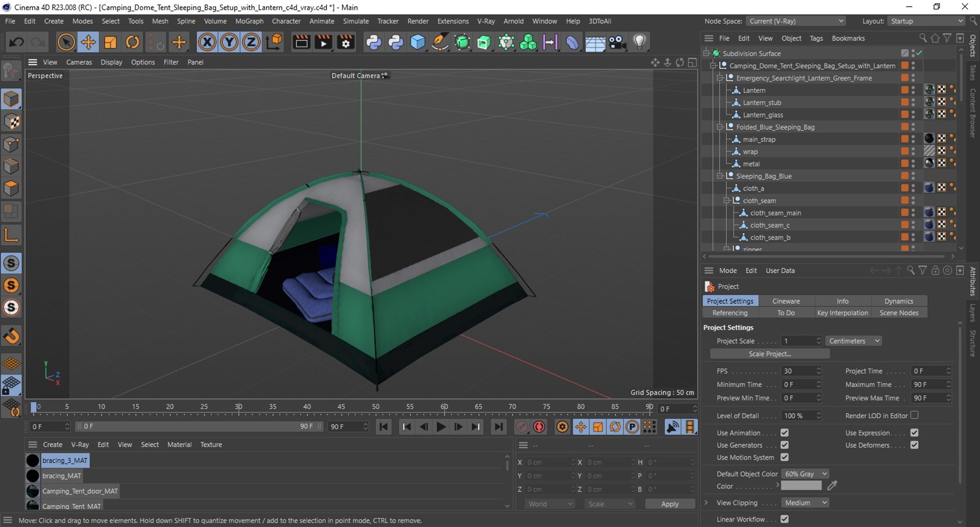Click Play Forwards button in timeline
980x527 pixels.
(442, 427)
